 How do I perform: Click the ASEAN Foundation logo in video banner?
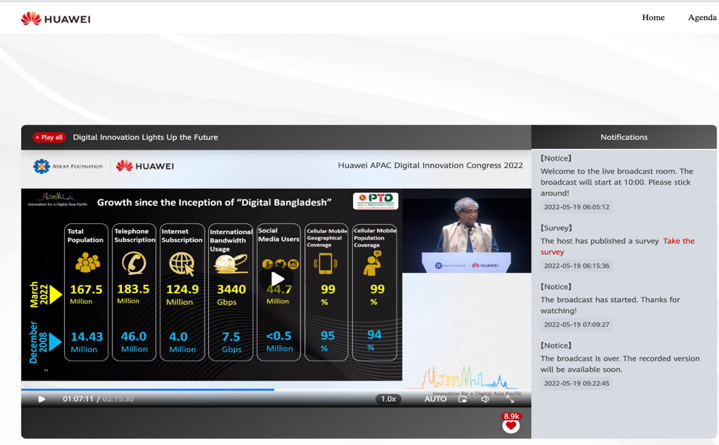[68, 166]
